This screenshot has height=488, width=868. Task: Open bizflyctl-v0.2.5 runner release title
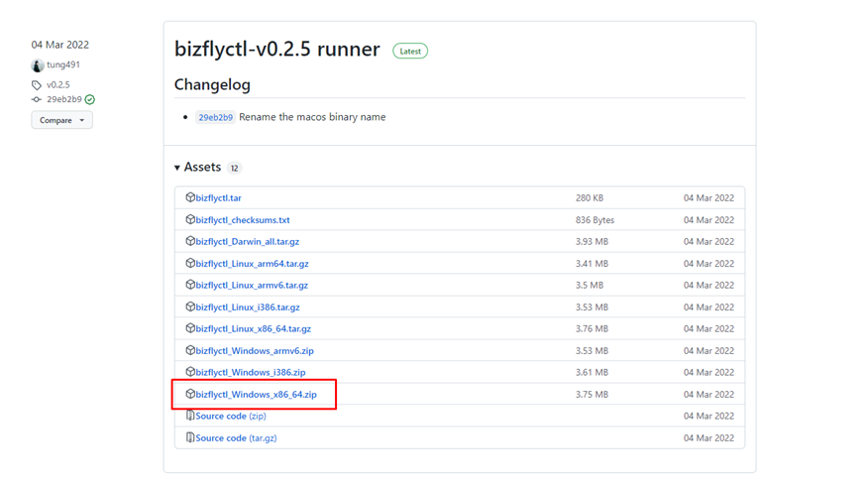pos(277,50)
